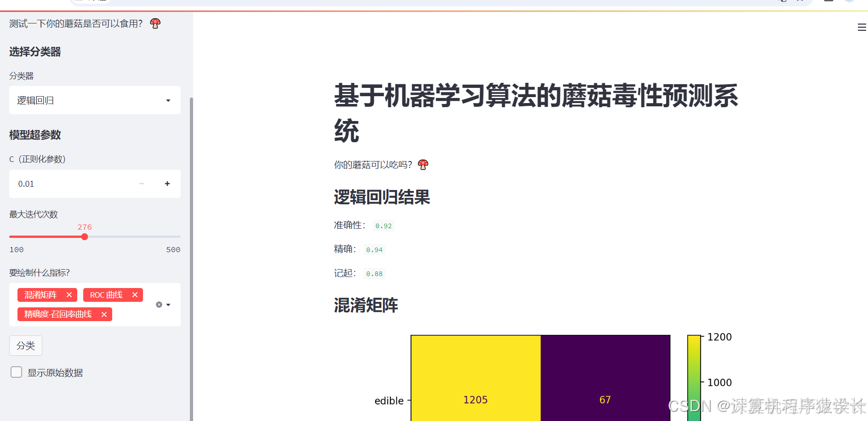868x421 pixels.
Task: Enable the 显示原始数据 checkbox
Action: coord(16,372)
